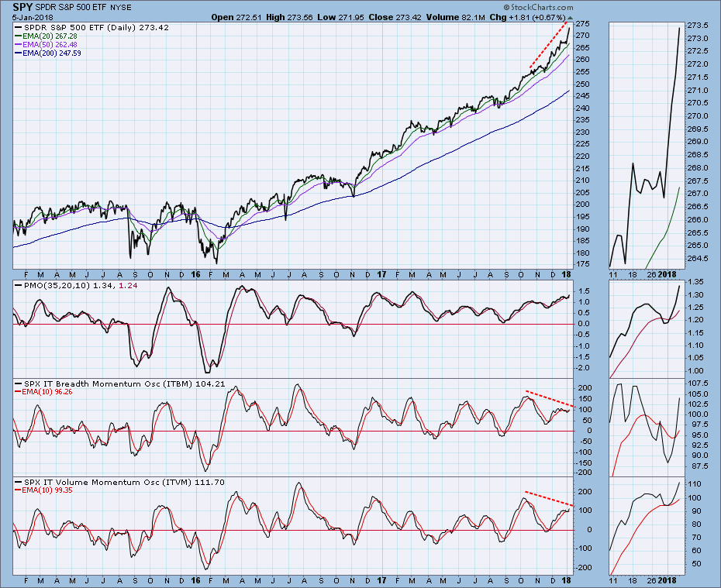Click the SPX IT Breadth Momentum Osc label

(x=120, y=384)
